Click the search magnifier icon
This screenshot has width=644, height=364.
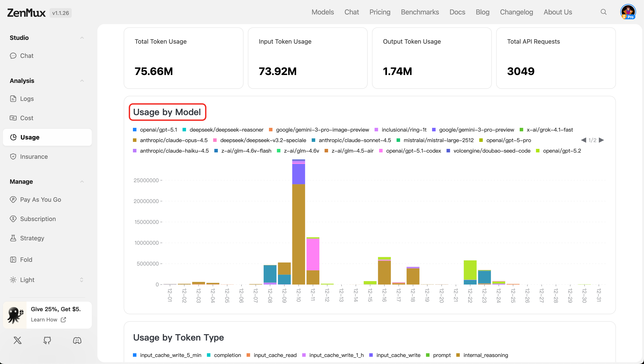603,12
